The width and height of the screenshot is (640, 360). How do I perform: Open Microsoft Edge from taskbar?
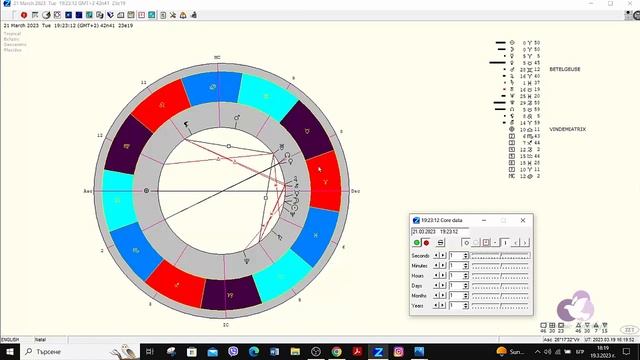click(254, 351)
